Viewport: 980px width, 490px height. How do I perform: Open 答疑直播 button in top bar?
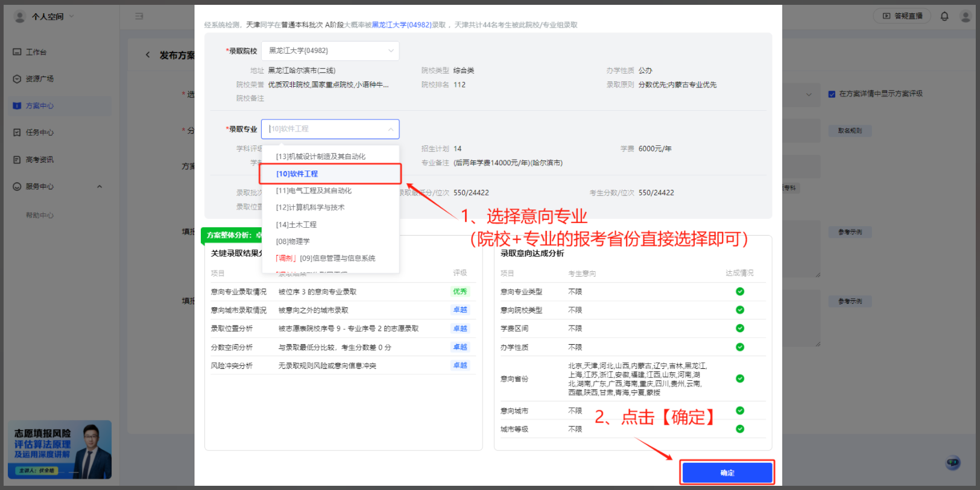(902, 16)
